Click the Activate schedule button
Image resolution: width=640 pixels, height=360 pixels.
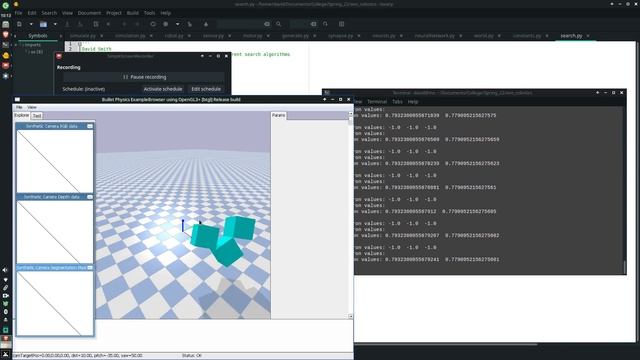pos(163,89)
